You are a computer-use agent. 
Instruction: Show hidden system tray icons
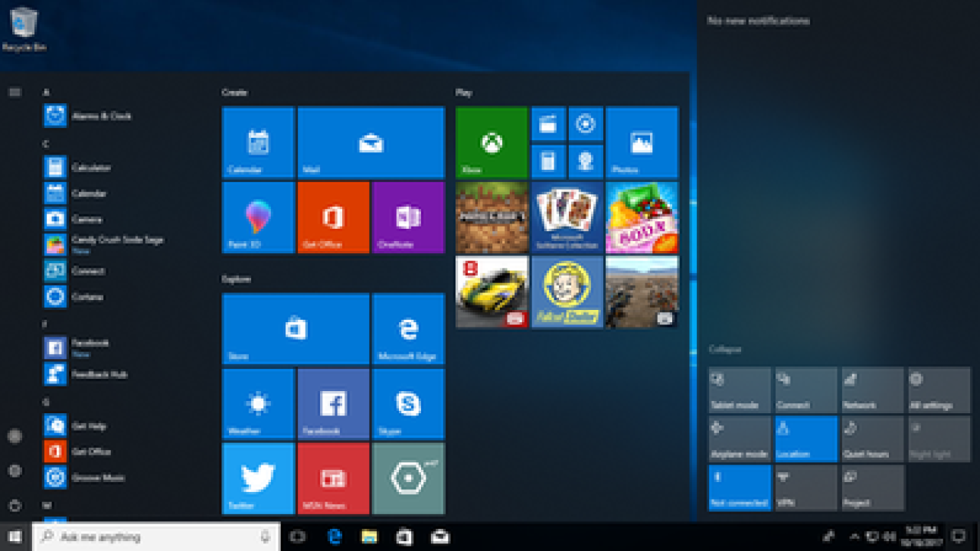click(854, 536)
